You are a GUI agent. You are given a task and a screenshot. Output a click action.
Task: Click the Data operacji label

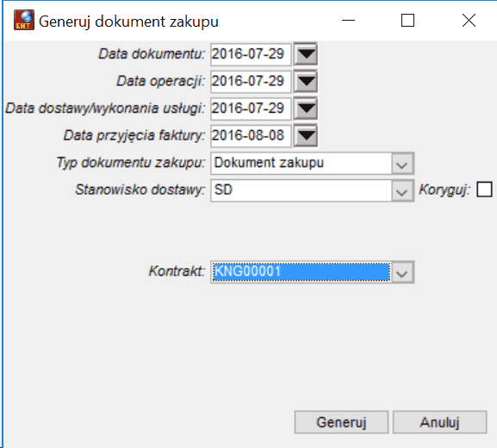161,81
